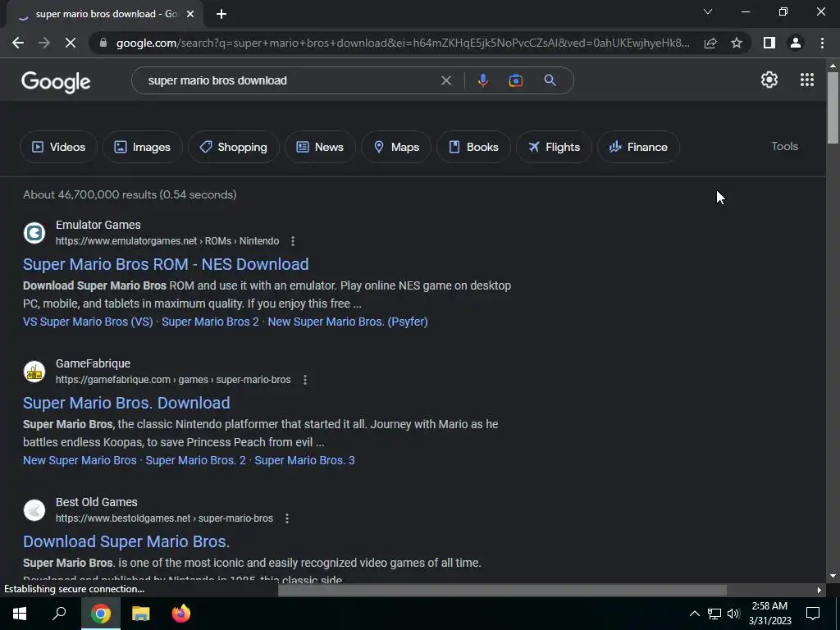The width and height of the screenshot is (840, 630).
Task: Open network status in system tray
Action: 714,614
